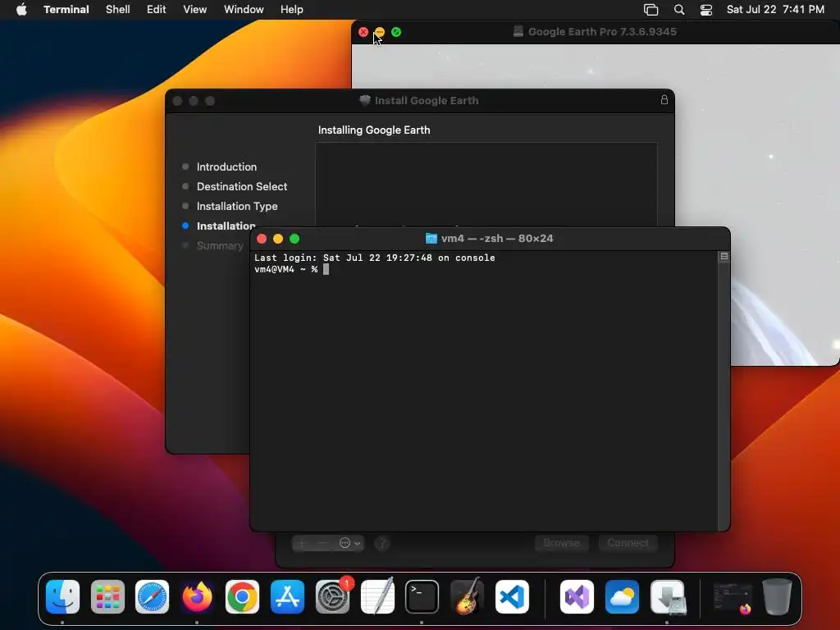Click the terminal split pane icon

point(724,257)
